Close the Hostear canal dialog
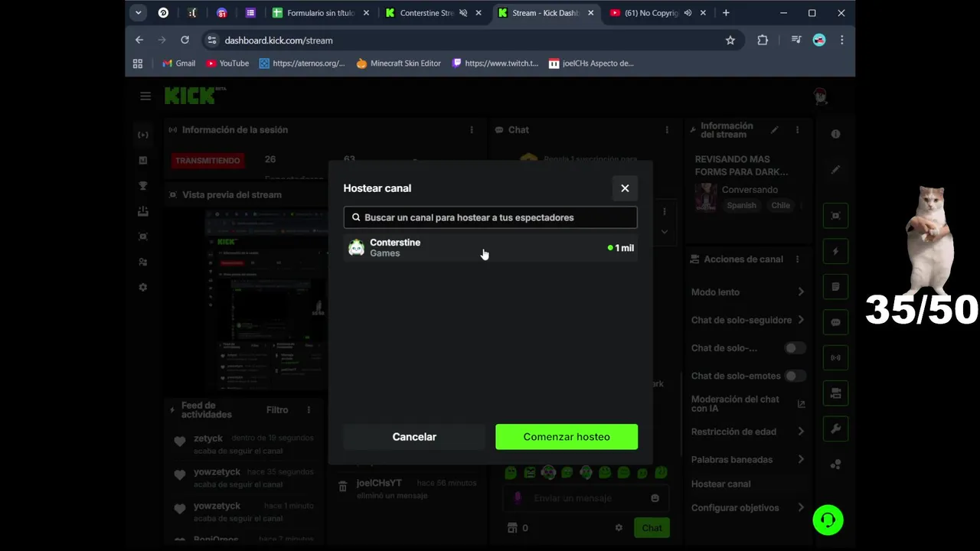Image resolution: width=980 pixels, height=551 pixels. coord(625,188)
